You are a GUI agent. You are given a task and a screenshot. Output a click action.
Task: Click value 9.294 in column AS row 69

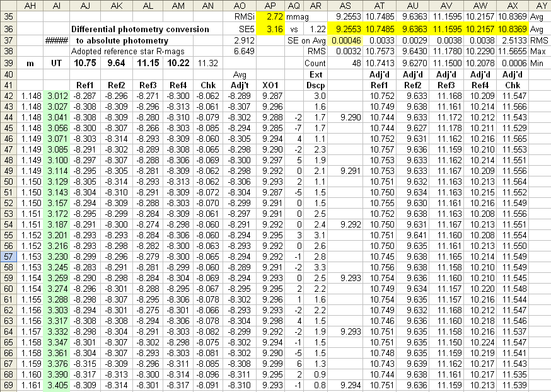pyautogui.click(x=345, y=385)
